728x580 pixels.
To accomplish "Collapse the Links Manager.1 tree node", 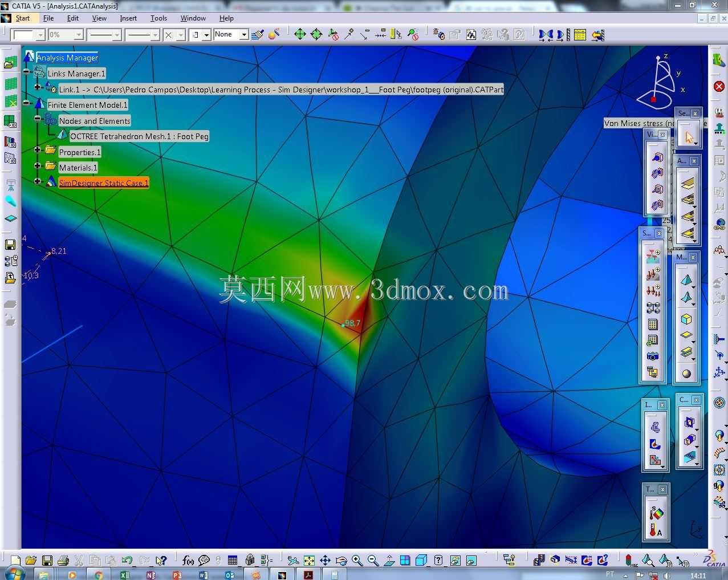I will 26,72.
